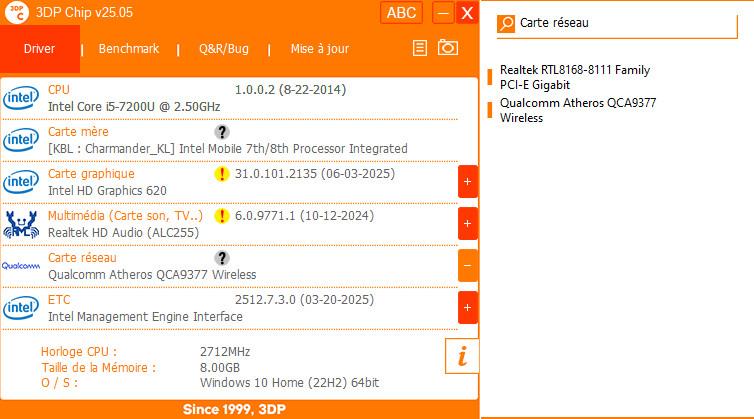
Task: Click driver version 1.0.0.2 (8-22-2014)
Action: [x=290, y=90]
